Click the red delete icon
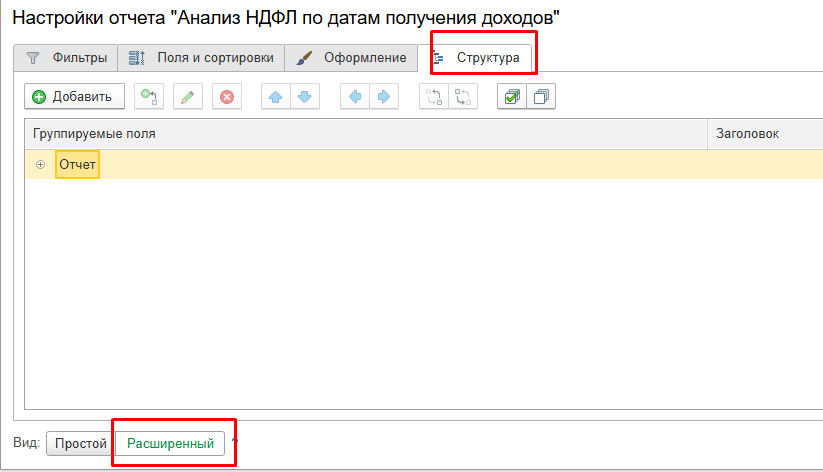Screen dimensions: 823x472 click(x=227, y=97)
